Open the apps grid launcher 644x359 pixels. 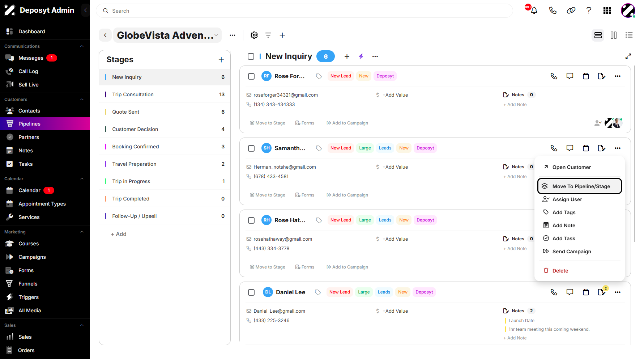click(x=607, y=10)
